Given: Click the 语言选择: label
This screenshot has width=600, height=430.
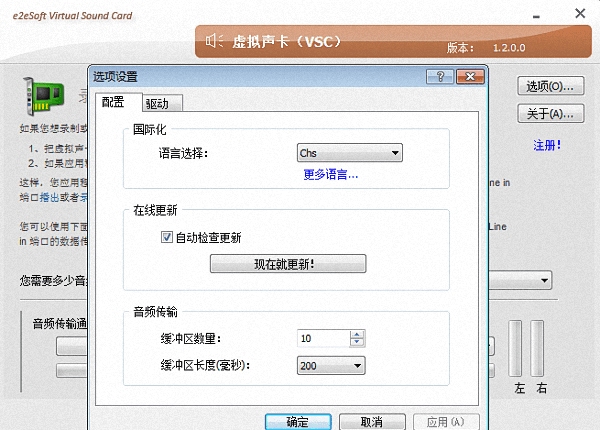Looking at the screenshot, I should click(x=183, y=153).
